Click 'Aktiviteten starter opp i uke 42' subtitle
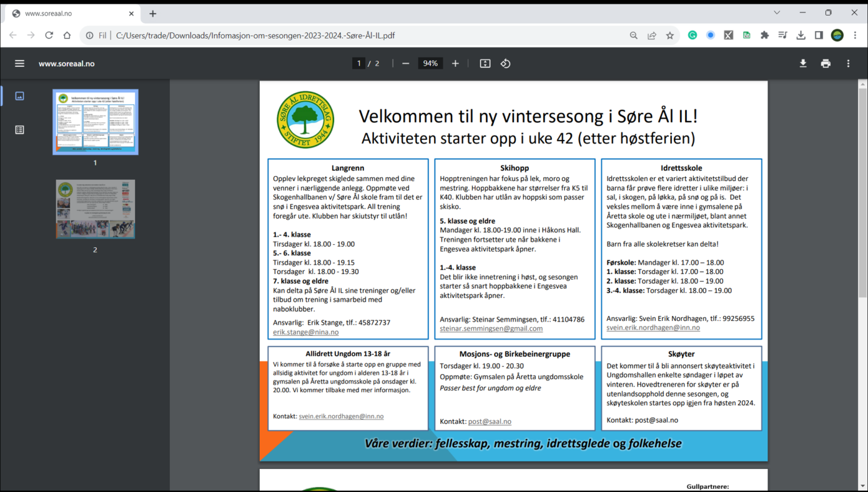 coord(528,138)
